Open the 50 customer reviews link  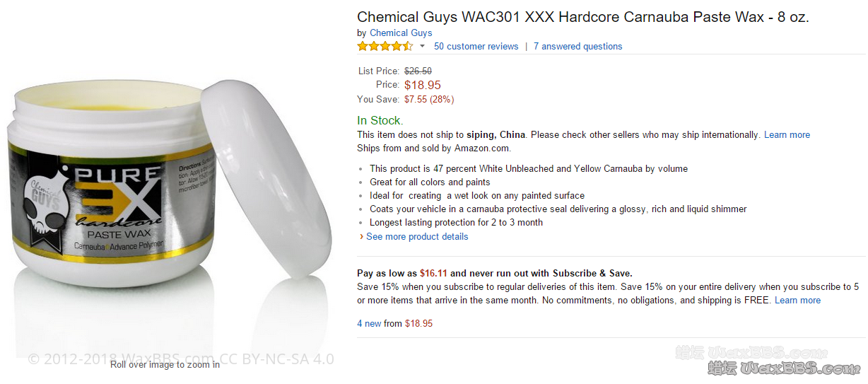point(476,47)
